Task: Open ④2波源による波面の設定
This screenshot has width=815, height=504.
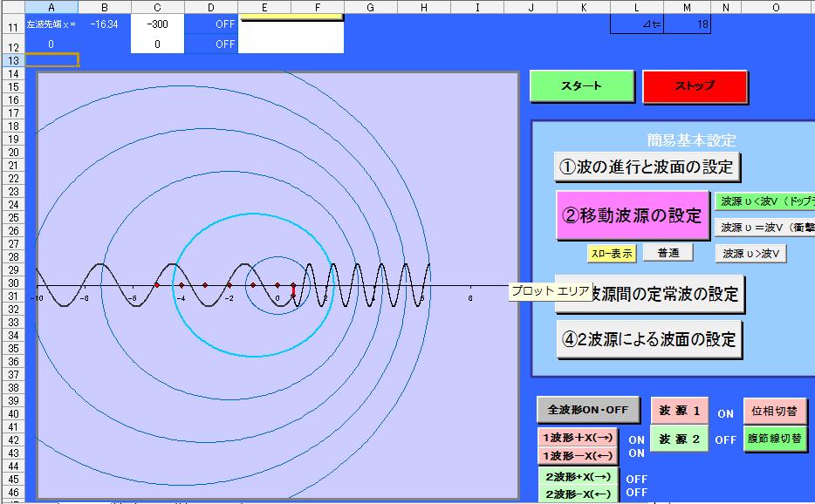Action: click(648, 339)
